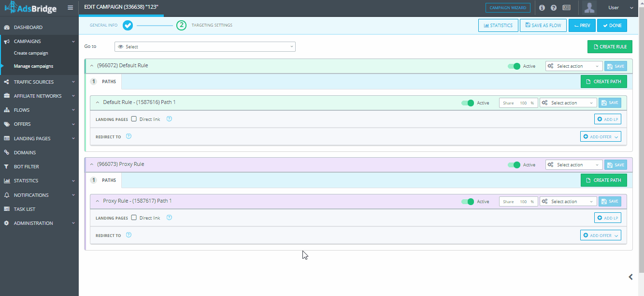Click the AdsBridge logo

[x=30, y=8]
